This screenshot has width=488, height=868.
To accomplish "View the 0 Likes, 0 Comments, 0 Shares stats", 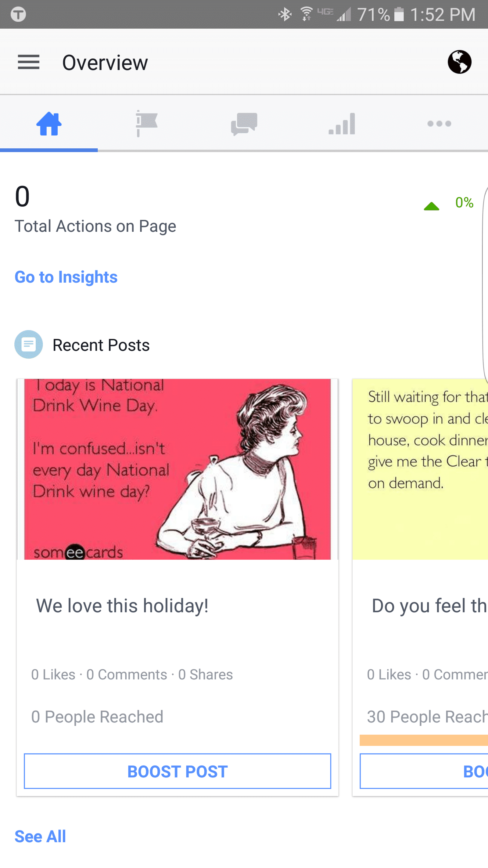I will pyautogui.click(x=132, y=675).
